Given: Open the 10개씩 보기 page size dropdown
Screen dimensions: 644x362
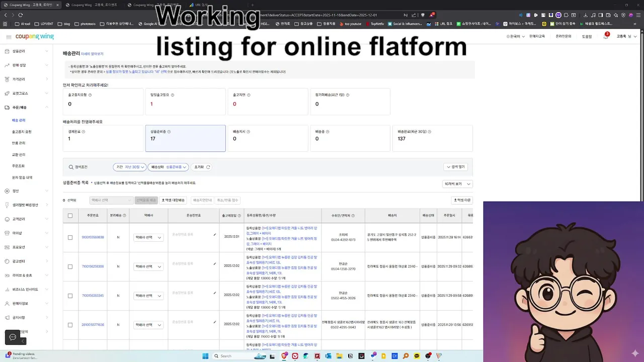Looking at the screenshot, I should coord(457,184).
